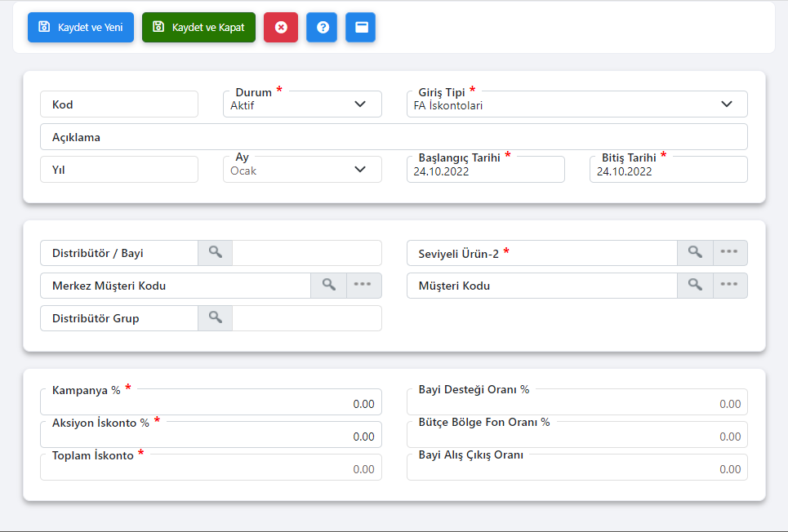
Task: Expand the Durum dropdown
Action: pyautogui.click(x=359, y=104)
